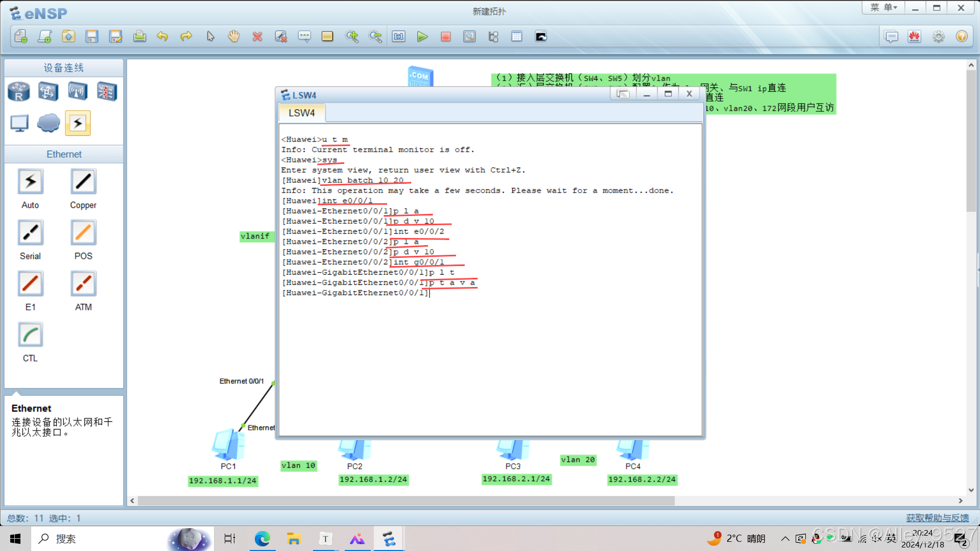Click the 获取帮助与反馈 link
The image size is (980, 551).
tap(938, 518)
